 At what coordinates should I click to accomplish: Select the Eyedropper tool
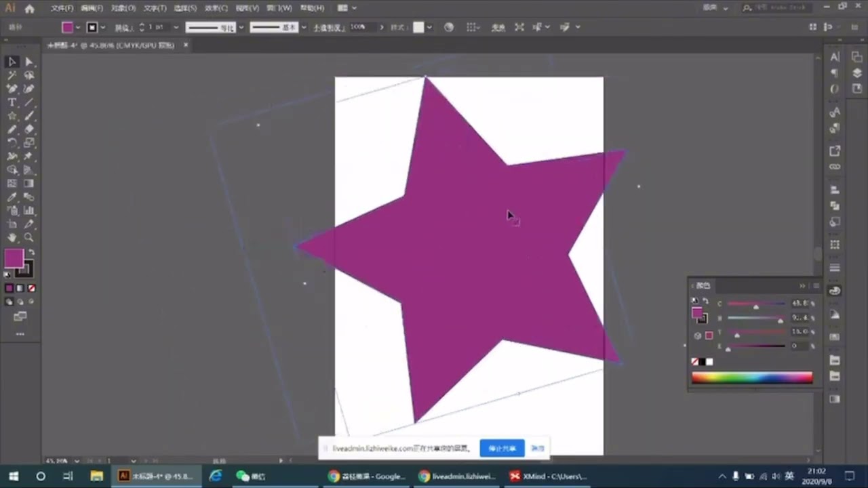coord(12,197)
